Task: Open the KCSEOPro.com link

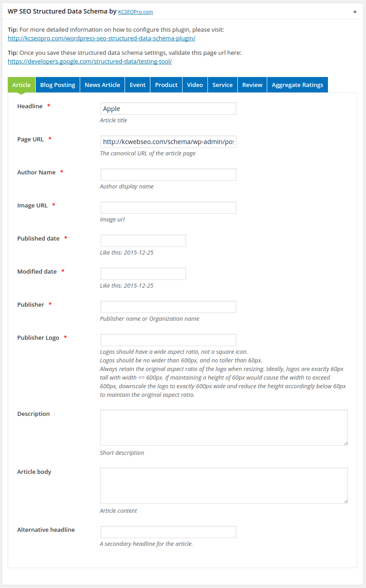Action: coord(135,12)
